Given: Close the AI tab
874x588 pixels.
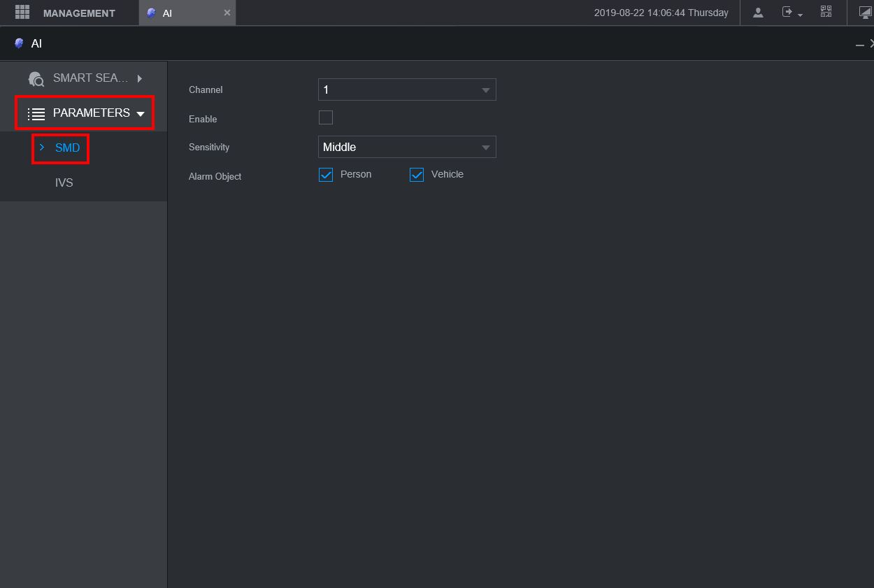Looking at the screenshot, I should click(227, 13).
